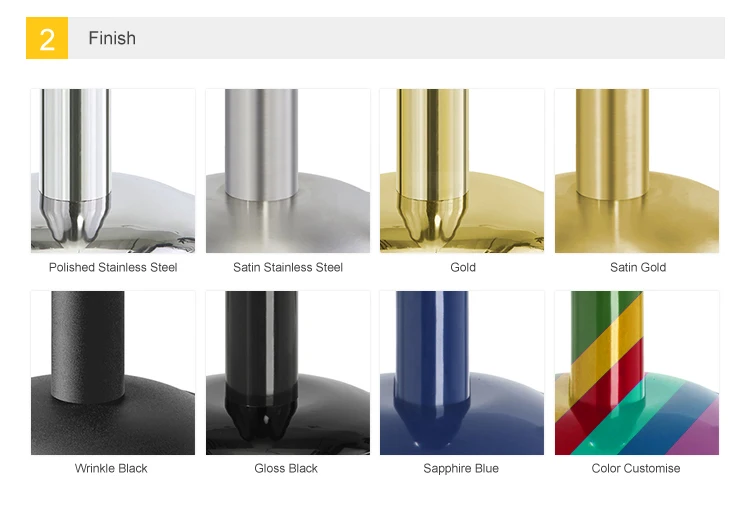Click the yellow number 2 step badge

point(47,38)
